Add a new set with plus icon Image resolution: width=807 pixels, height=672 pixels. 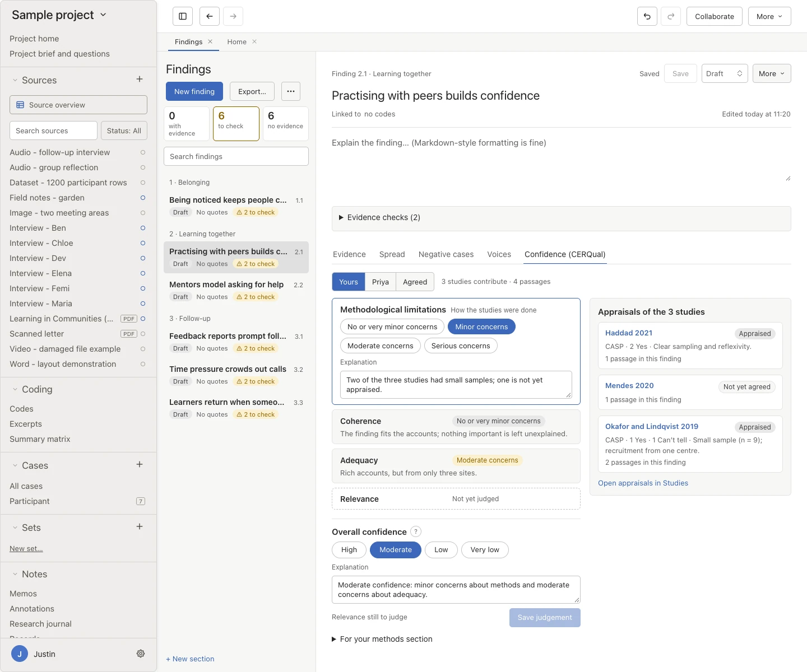(x=140, y=527)
